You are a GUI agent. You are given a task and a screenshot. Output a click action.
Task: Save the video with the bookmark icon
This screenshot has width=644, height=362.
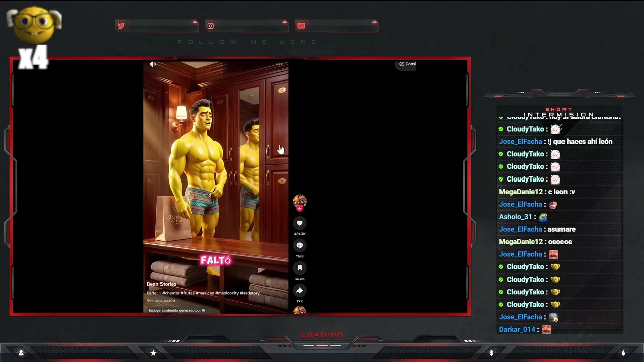tap(300, 268)
